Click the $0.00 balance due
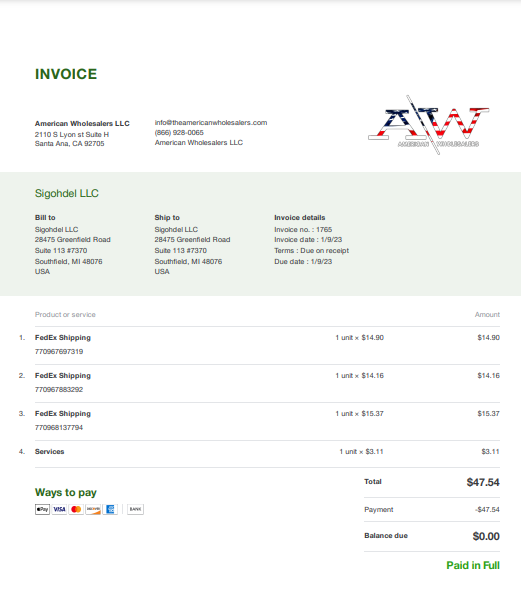The width and height of the screenshot is (521, 602). [486, 536]
